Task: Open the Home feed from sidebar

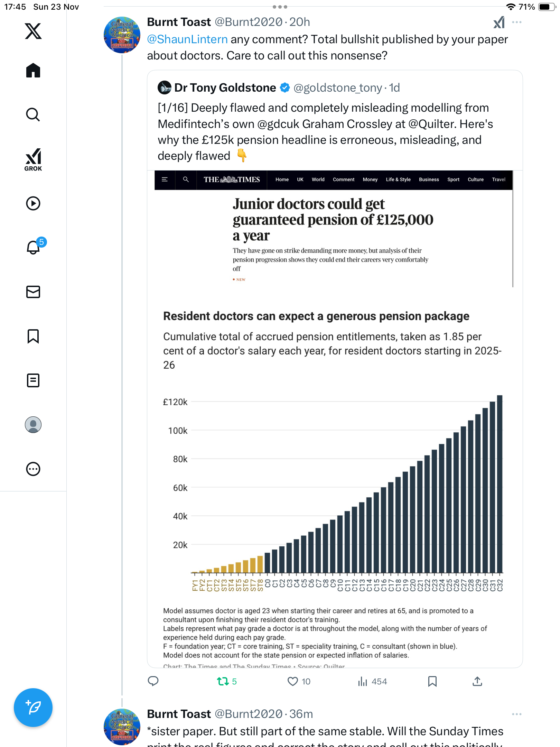Action: click(33, 71)
